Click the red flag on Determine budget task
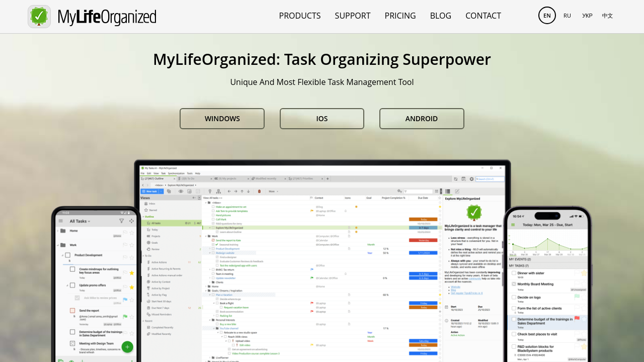 (x=577, y=318)
